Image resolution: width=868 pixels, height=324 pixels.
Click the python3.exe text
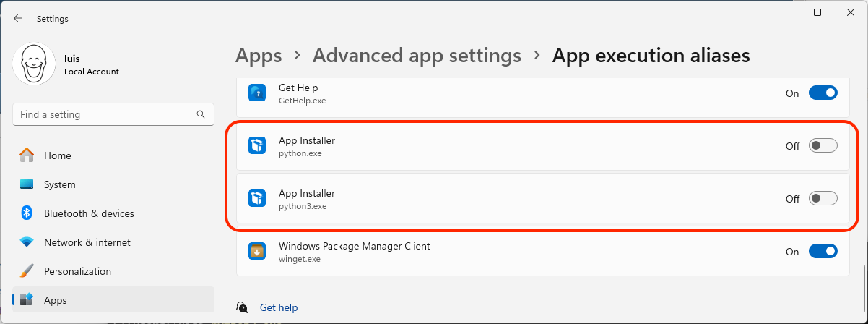303,206
